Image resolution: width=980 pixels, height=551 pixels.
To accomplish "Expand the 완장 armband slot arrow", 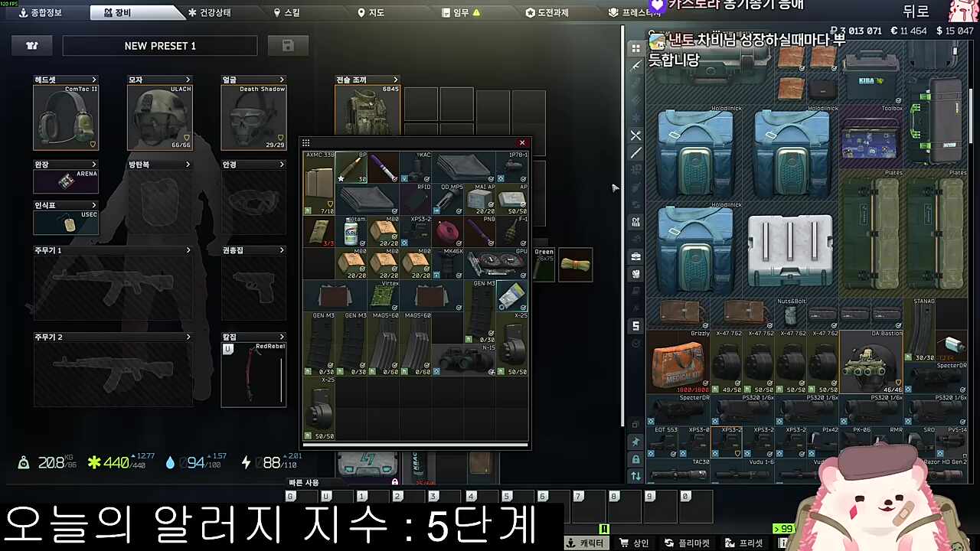I will 94,165.
